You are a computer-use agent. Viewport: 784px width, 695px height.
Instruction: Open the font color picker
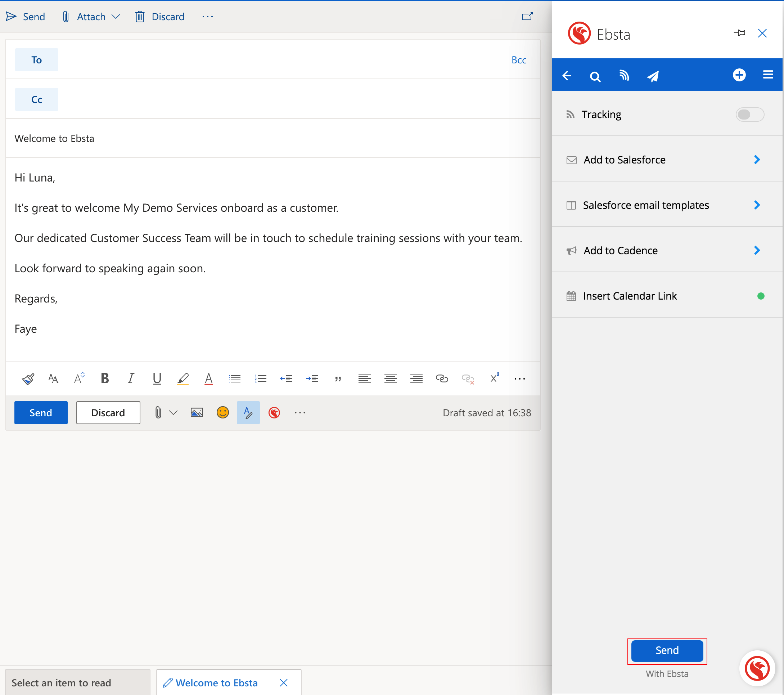pos(208,378)
